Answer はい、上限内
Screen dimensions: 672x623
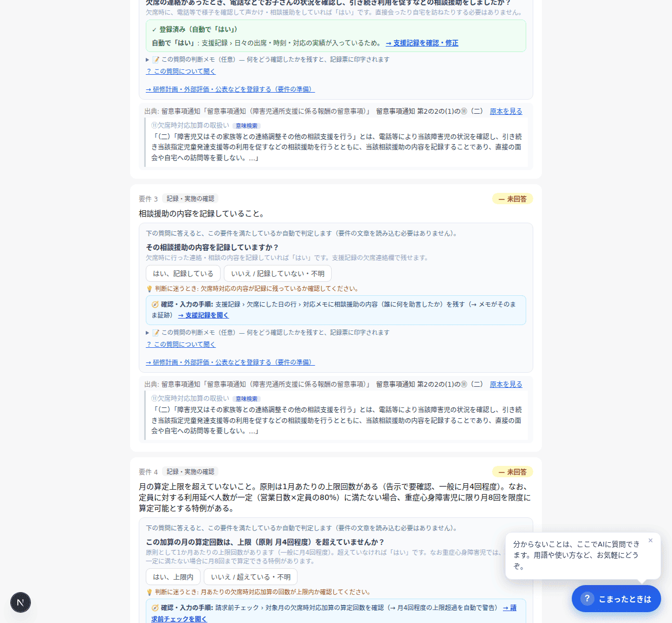pos(173,577)
